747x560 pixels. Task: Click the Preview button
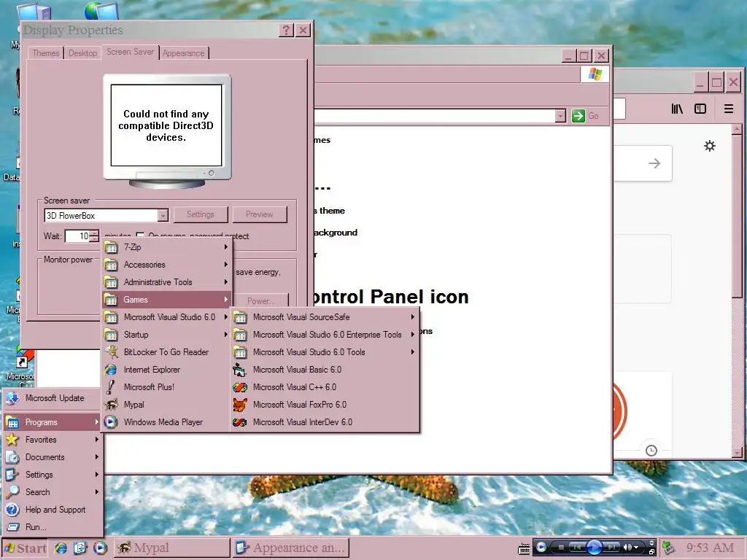[260, 215]
